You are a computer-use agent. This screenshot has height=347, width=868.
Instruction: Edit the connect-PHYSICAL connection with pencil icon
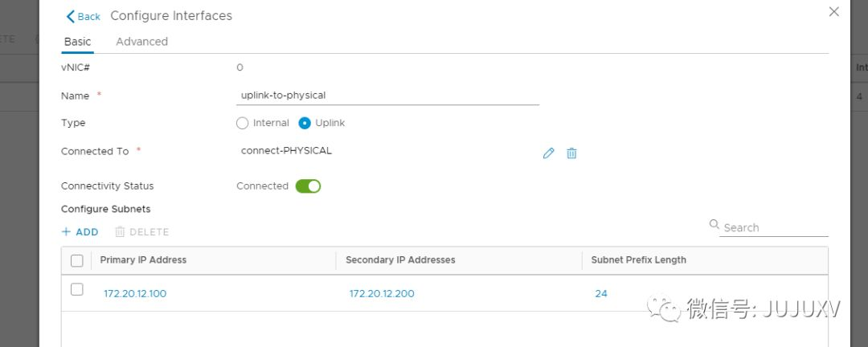tap(549, 153)
